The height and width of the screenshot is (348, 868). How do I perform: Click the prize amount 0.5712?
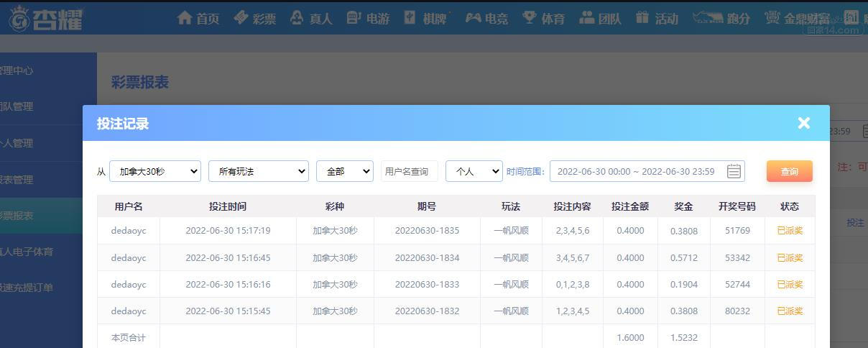tap(683, 257)
